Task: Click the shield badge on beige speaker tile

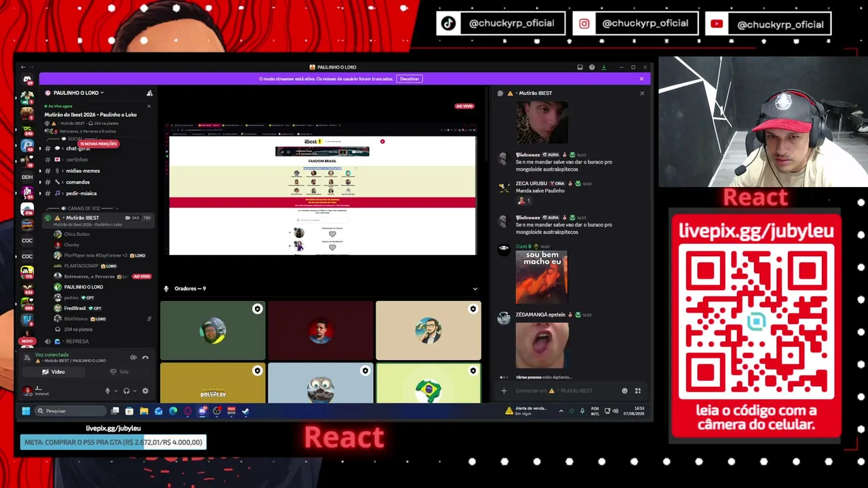Action: tap(473, 309)
